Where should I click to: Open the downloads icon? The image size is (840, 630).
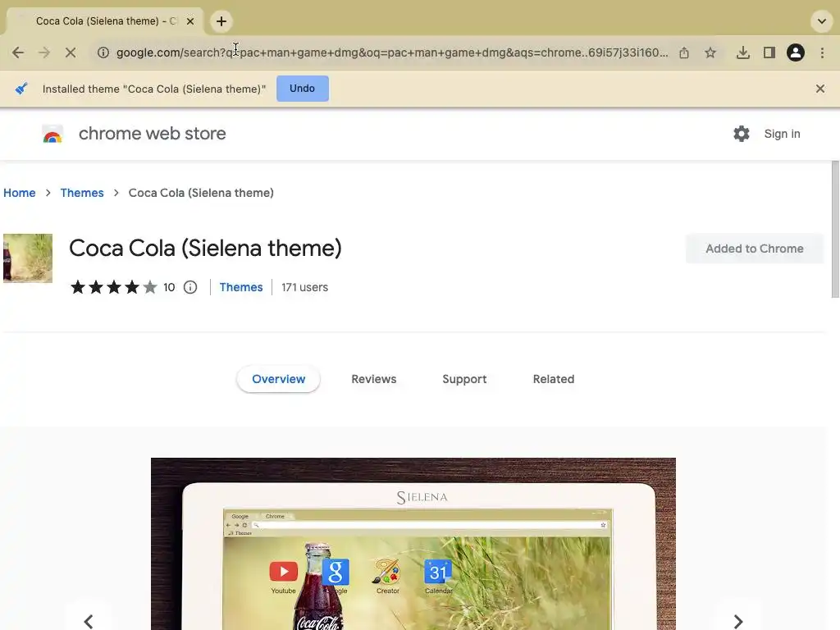(x=743, y=52)
